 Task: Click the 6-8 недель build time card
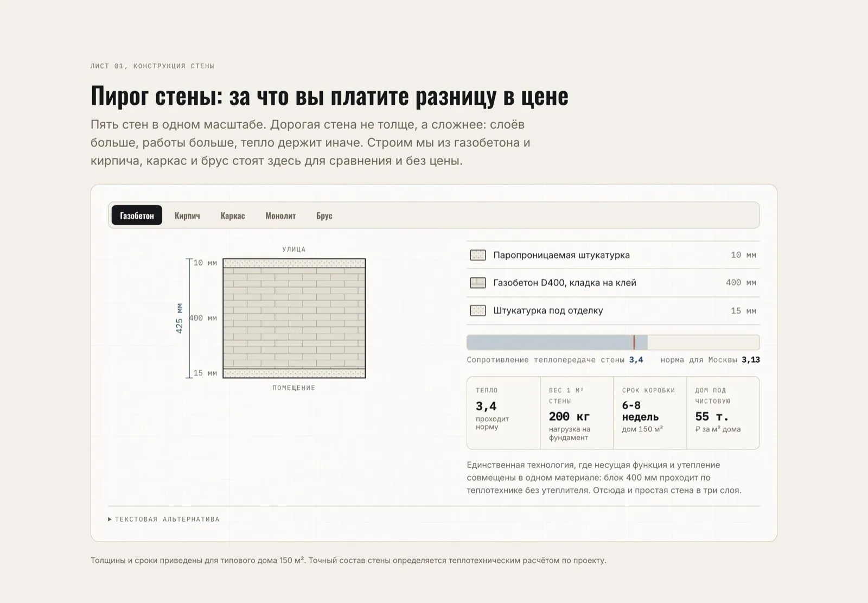click(x=650, y=413)
